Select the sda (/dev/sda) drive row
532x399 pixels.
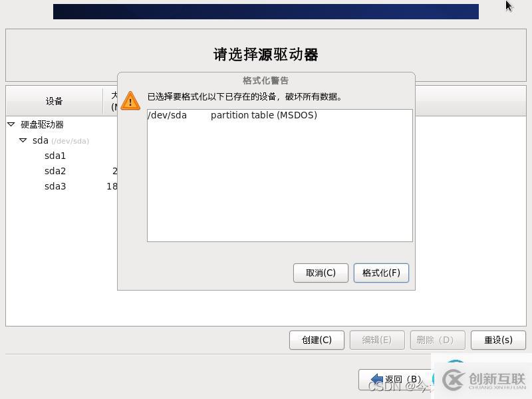click(62, 140)
